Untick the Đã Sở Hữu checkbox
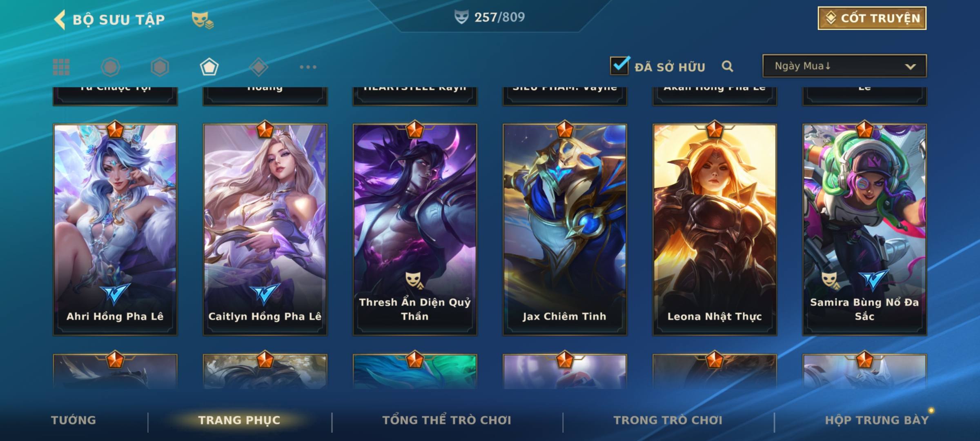This screenshot has width=980, height=441. pos(620,65)
